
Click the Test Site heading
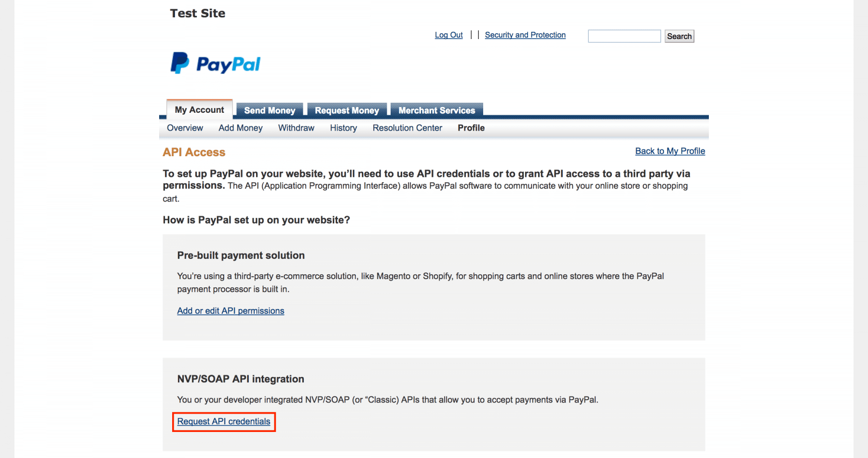[x=198, y=13]
